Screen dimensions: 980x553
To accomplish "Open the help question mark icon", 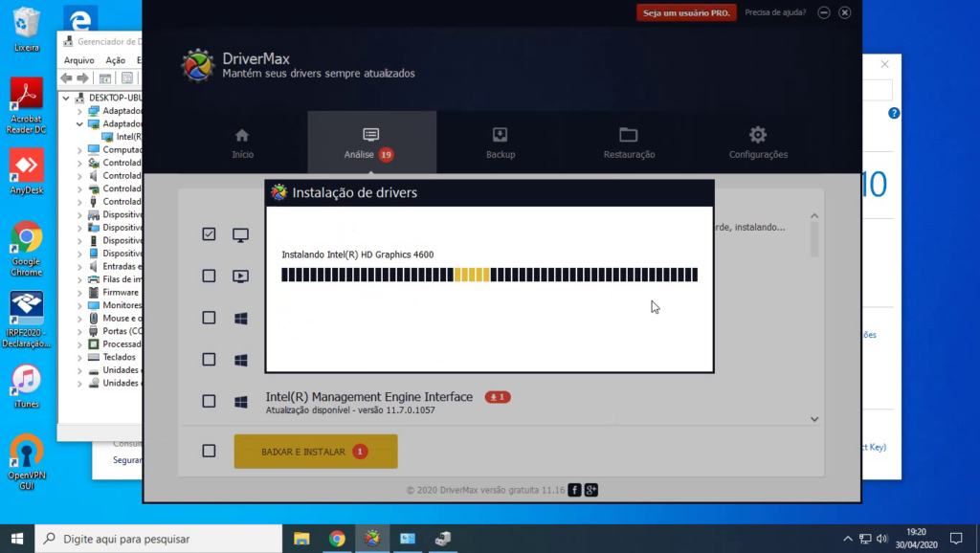I will point(824,12).
